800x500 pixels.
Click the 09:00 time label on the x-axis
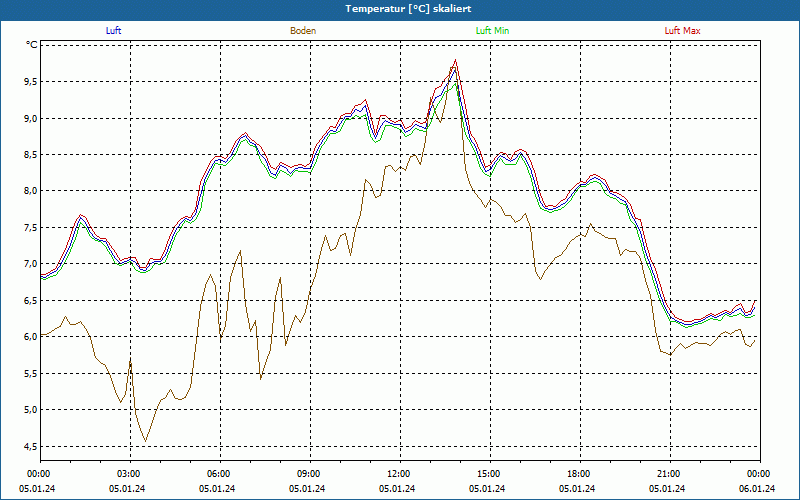point(310,474)
